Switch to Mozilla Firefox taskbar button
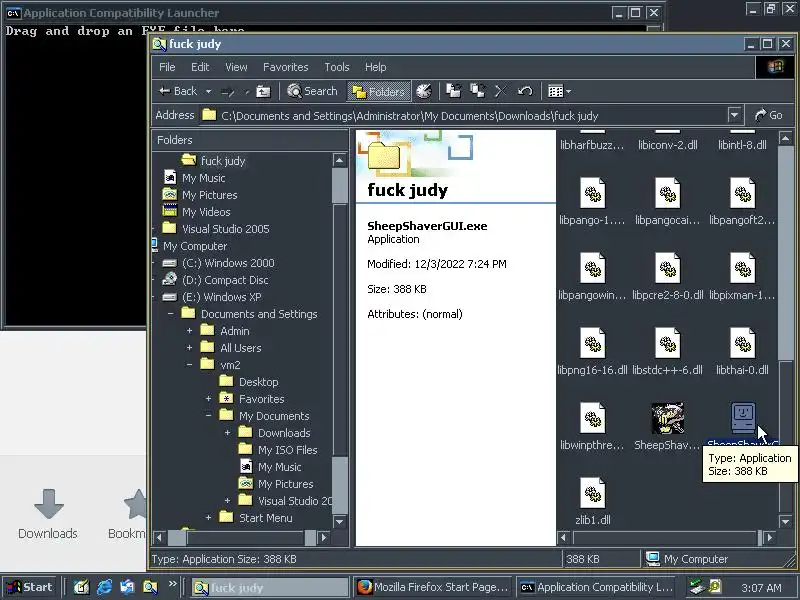This screenshot has width=800, height=600. [433, 587]
